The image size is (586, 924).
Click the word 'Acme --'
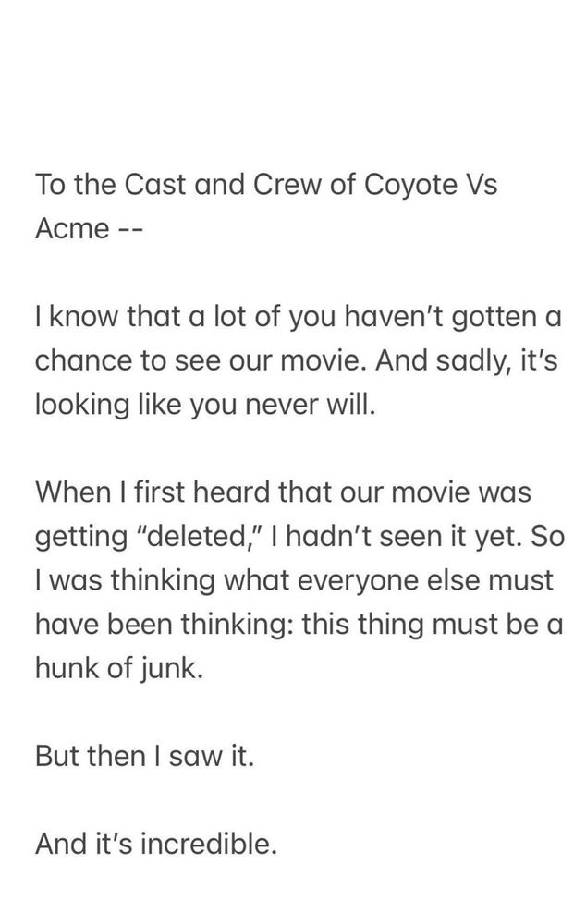click(86, 229)
